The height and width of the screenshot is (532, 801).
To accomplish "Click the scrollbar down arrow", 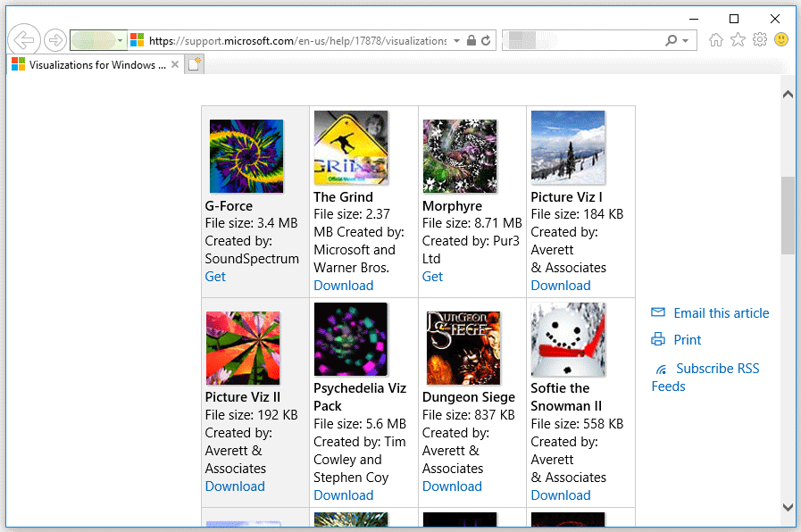I will 788,506.
